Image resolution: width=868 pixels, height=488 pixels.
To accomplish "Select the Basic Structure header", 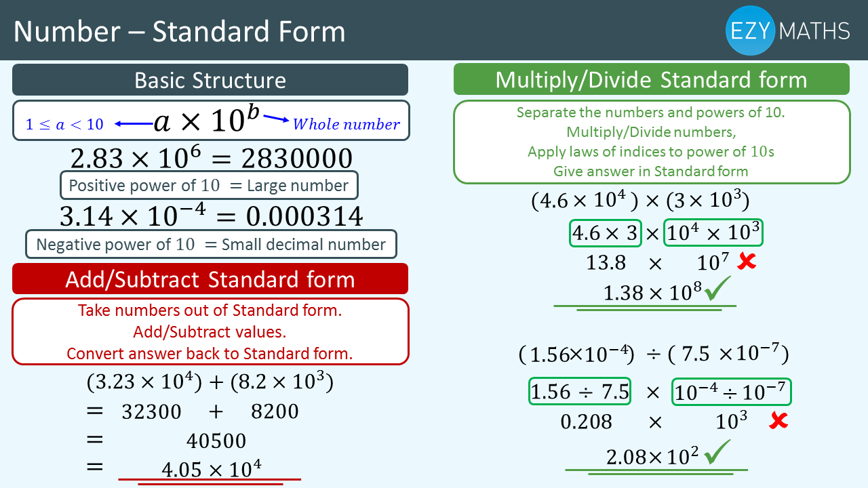I will (210, 80).
